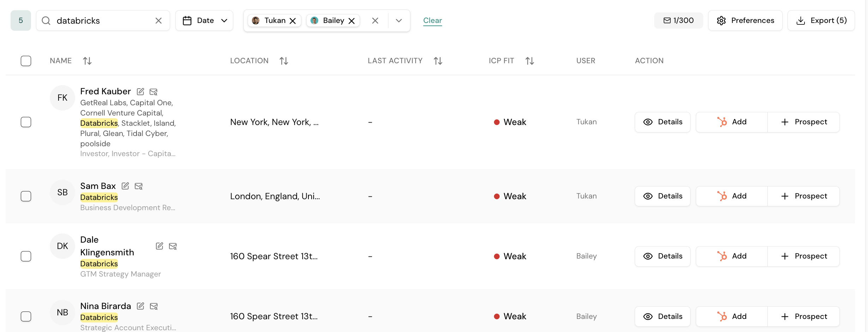
Task: Click the download icon on the Export button
Action: 800,20
